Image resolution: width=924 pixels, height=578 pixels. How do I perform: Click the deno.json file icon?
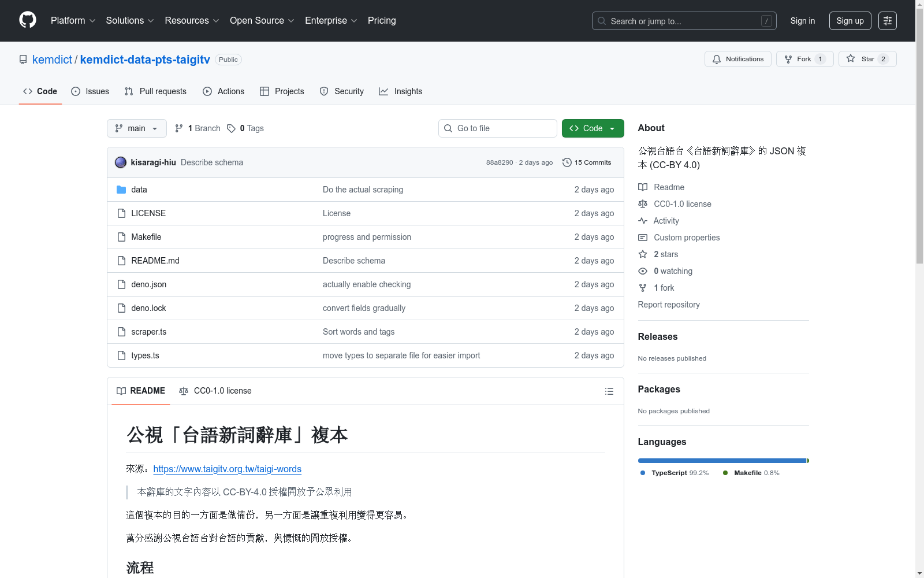121,284
